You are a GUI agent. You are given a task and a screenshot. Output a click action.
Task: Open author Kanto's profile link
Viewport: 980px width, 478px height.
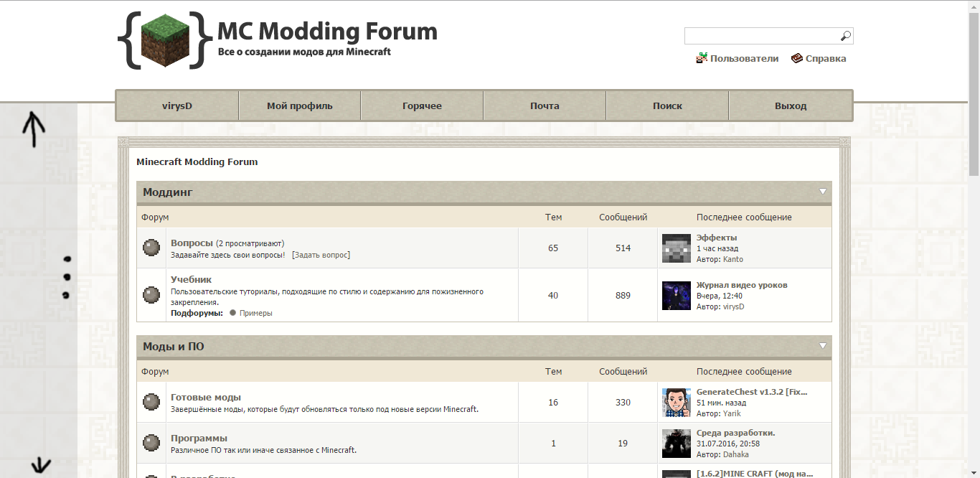click(x=733, y=259)
